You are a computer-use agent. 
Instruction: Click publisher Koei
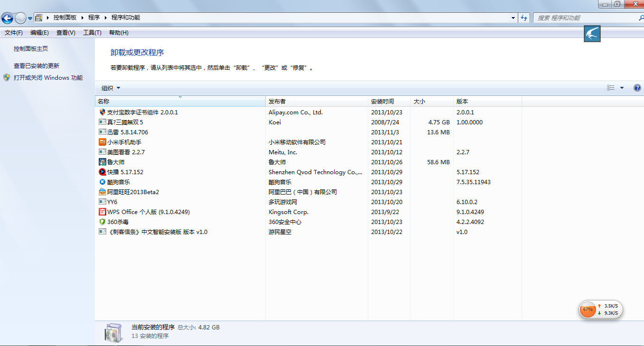click(275, 122)
